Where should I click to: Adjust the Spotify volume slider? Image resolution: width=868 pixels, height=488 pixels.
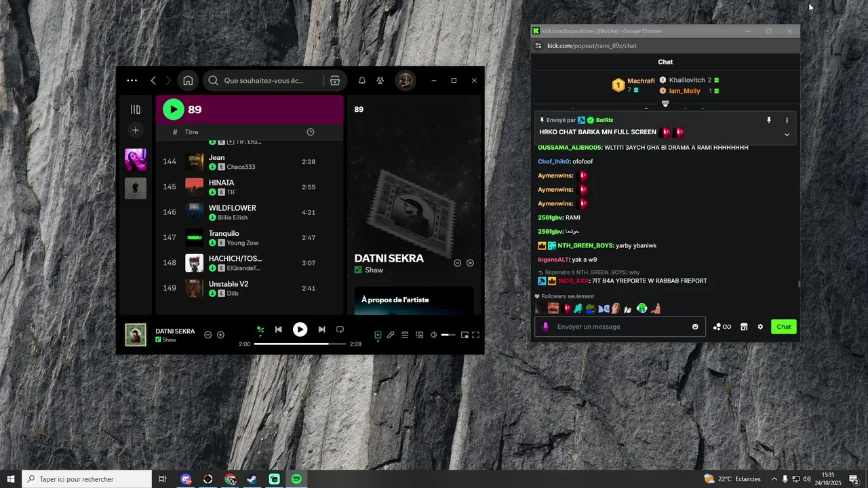tap(448, 335)
